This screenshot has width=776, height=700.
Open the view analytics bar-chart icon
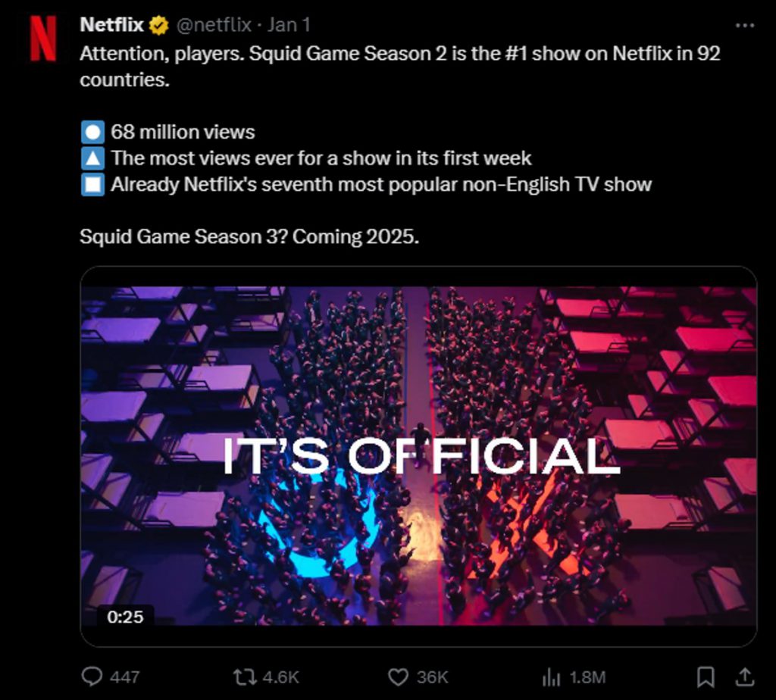(x=551, y=676)
